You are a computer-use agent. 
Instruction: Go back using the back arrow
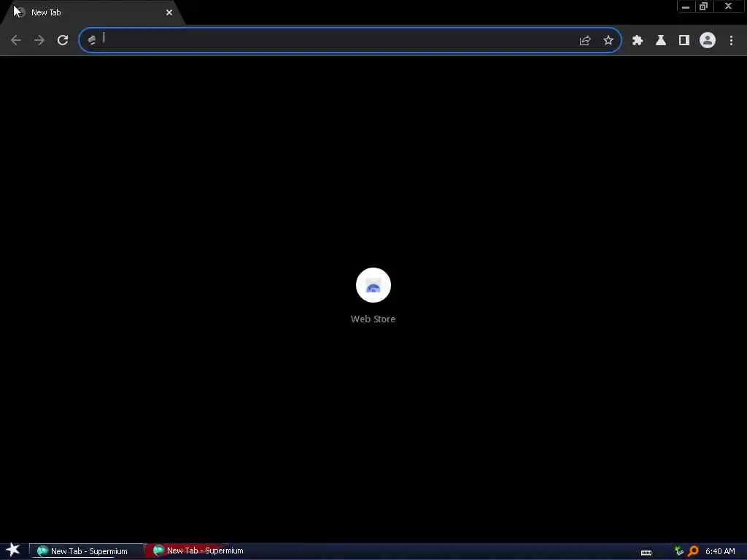(x=16, y=41)
